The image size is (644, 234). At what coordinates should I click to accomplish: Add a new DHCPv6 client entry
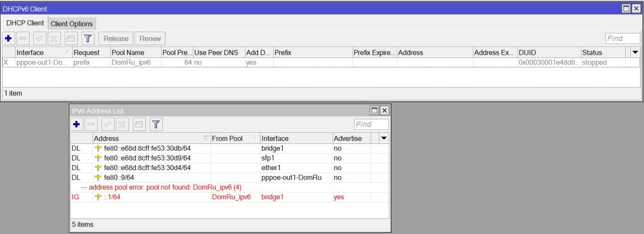[x=8, y=38]
